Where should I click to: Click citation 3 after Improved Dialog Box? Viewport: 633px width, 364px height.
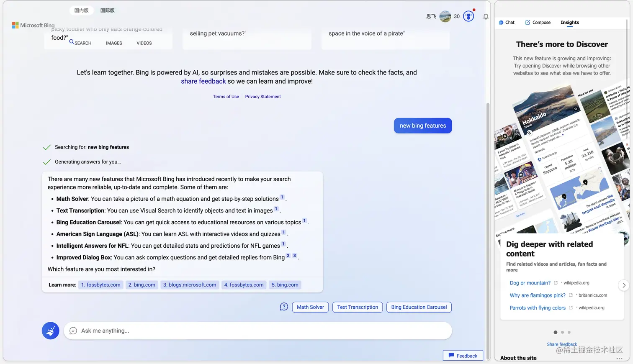[x=295, y=256]
